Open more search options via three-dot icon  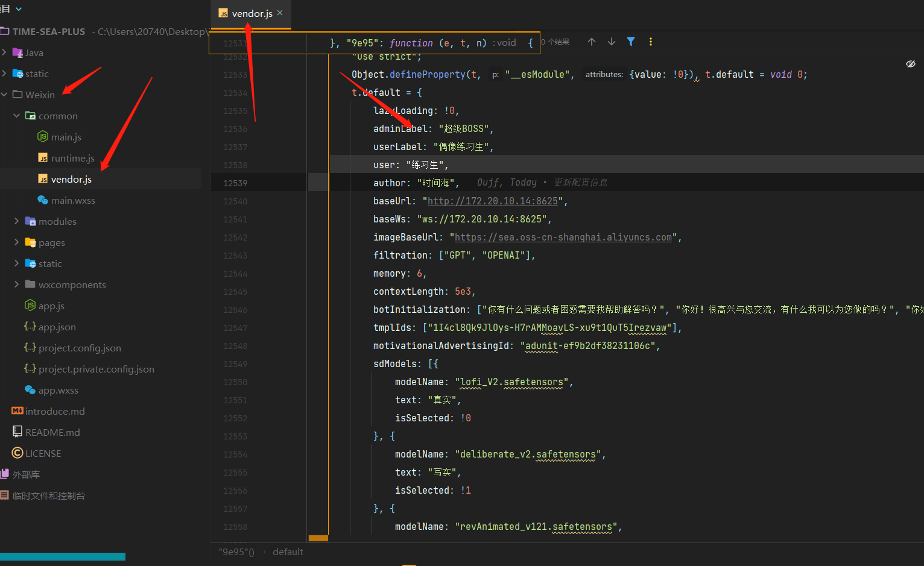pos(651,42)
